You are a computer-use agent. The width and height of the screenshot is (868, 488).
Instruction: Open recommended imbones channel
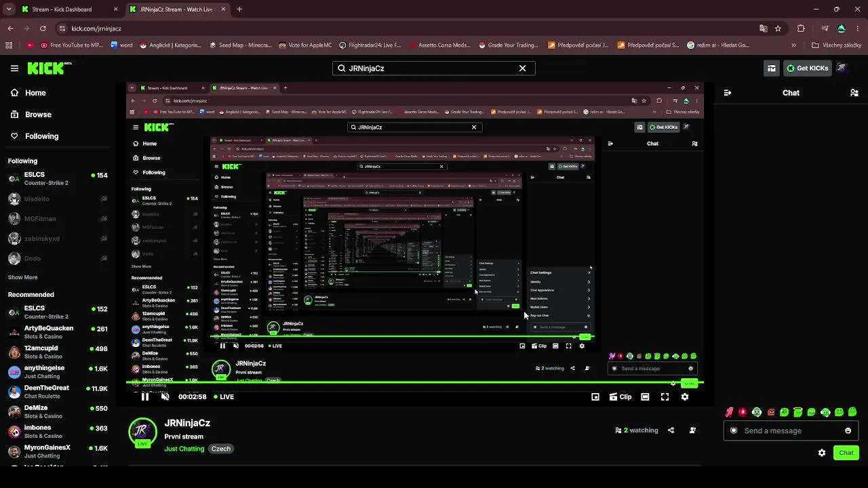(58, 432)
